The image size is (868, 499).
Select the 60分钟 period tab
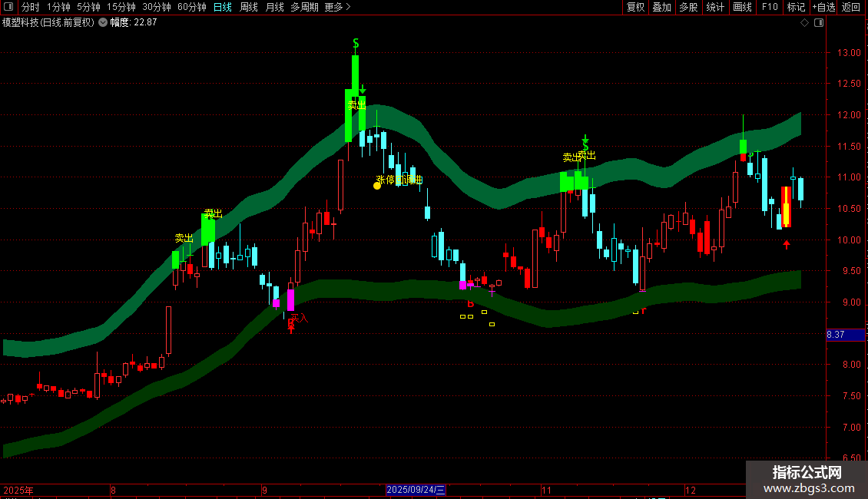pos(192,7)
